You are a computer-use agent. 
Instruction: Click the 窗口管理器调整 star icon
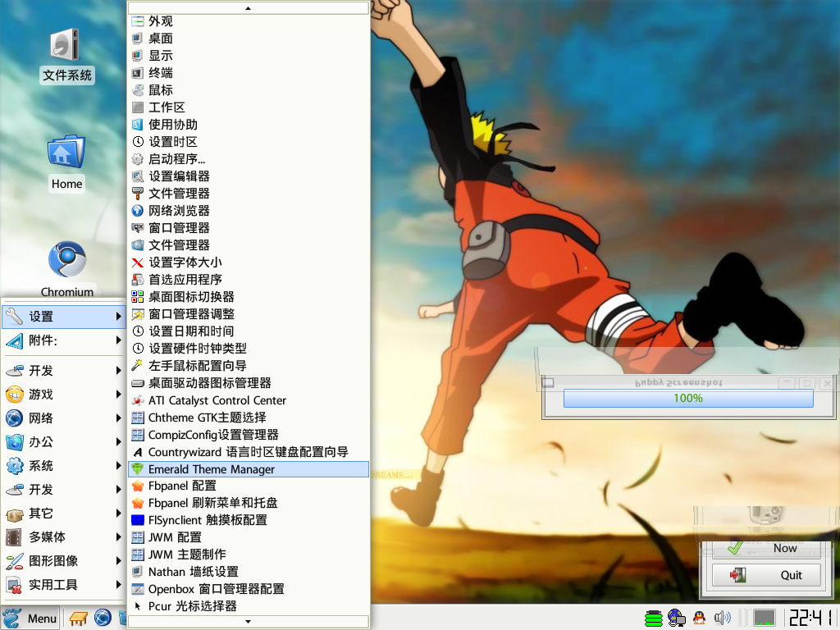tap(138, 314)
